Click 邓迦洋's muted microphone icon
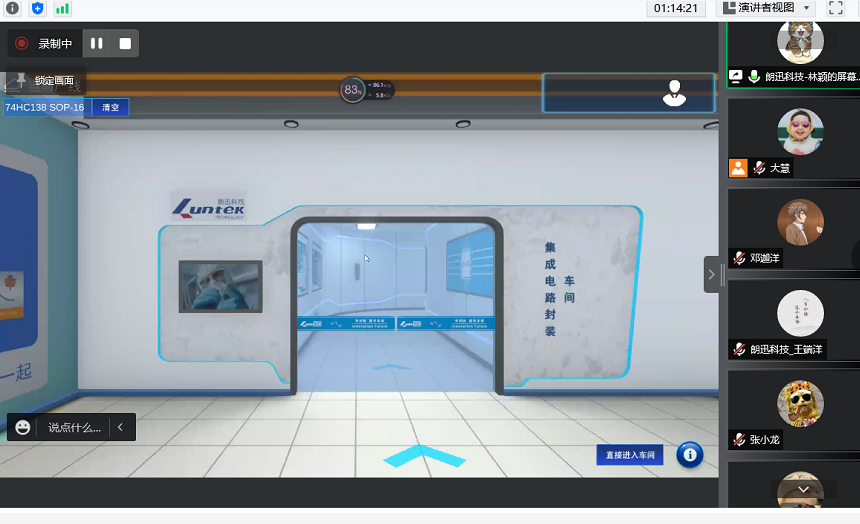 click(739, 258)
